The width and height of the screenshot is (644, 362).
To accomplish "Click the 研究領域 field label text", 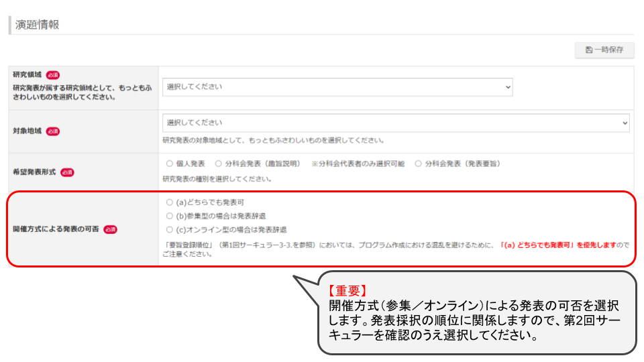I will [x=28, y=75].
